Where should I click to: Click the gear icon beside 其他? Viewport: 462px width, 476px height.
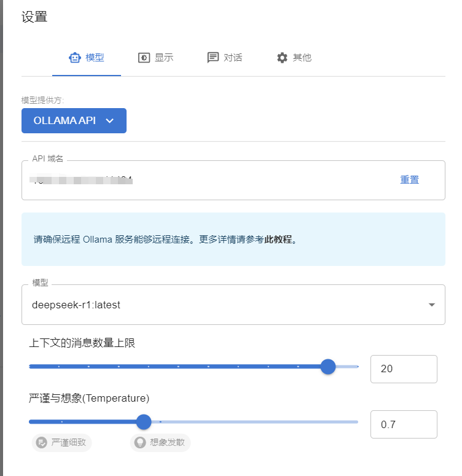pyautogui.click(x=282, y=57)
